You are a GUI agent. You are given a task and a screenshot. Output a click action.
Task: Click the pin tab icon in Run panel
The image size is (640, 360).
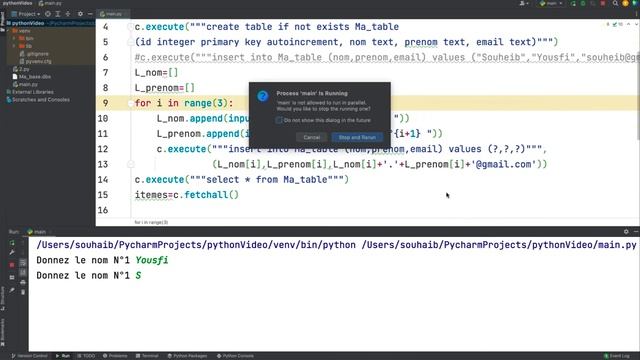coord(12,290)
